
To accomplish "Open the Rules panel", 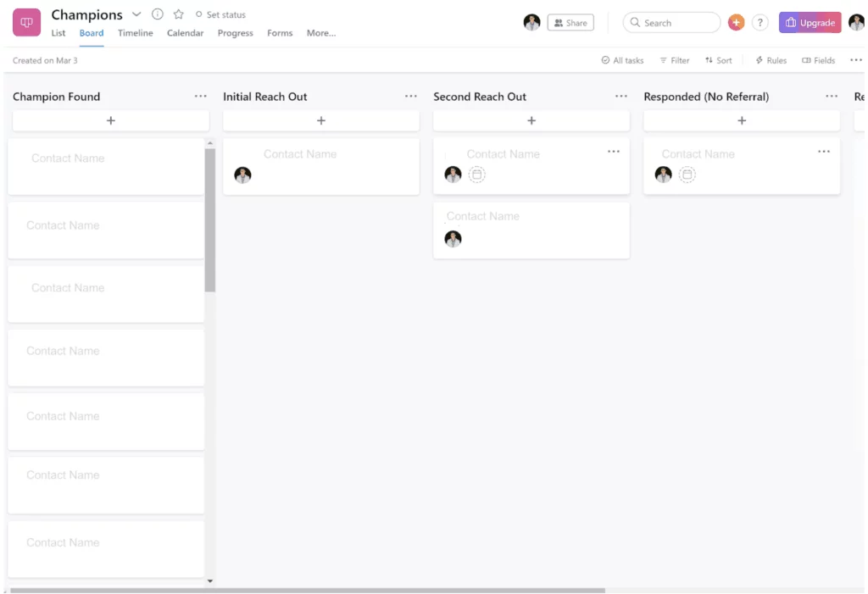I will pyautogui.click(x=771, y=60).
